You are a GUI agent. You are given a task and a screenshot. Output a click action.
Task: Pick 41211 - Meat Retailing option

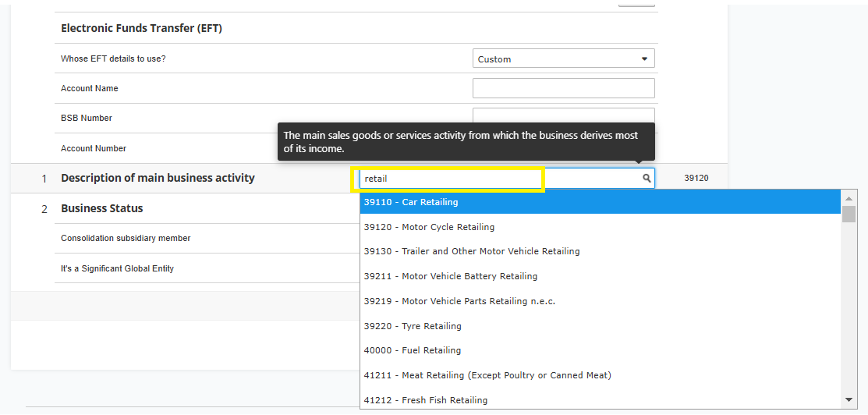[487, 375]
